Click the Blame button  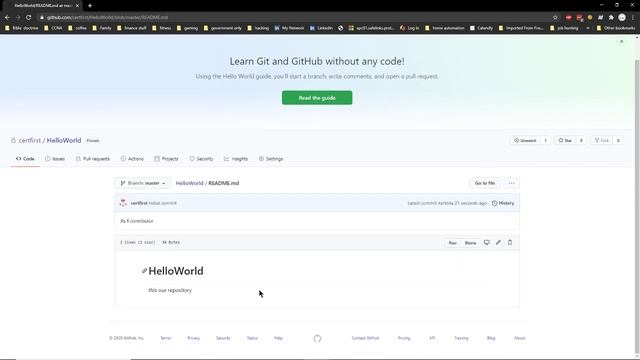pos(470,243)
